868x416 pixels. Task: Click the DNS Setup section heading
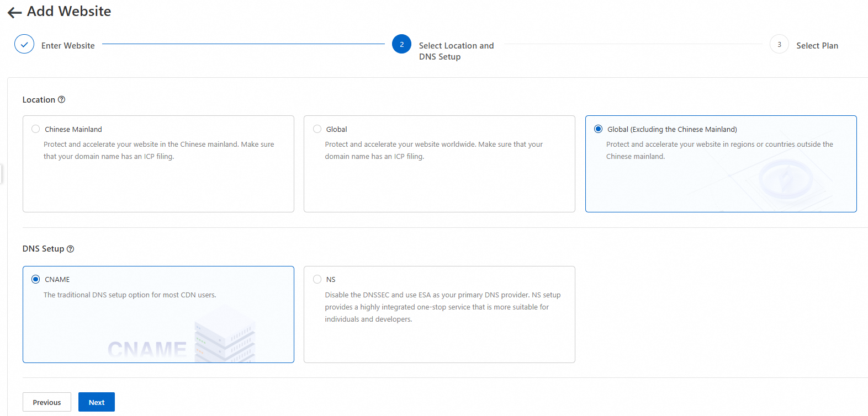click(43, 249)
